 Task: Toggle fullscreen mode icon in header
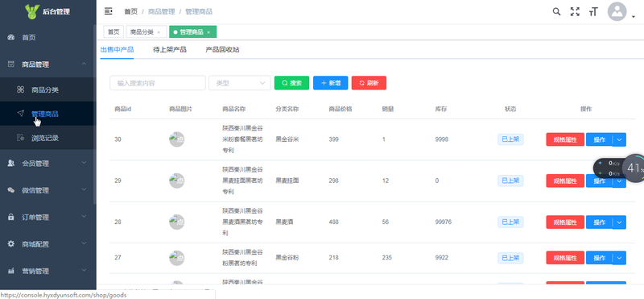[x=575, y=12]
